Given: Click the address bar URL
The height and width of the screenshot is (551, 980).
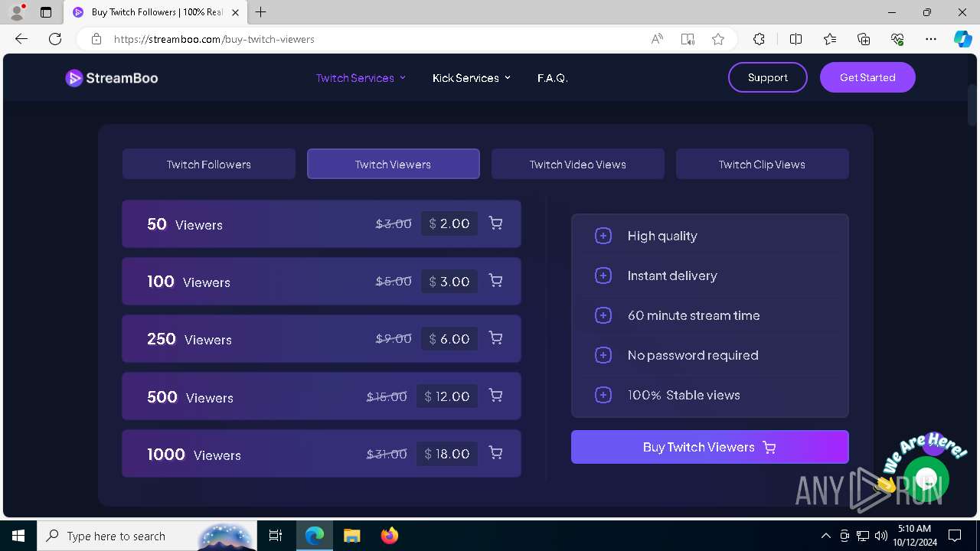Looking at the screenshot, I should [214, 39].
